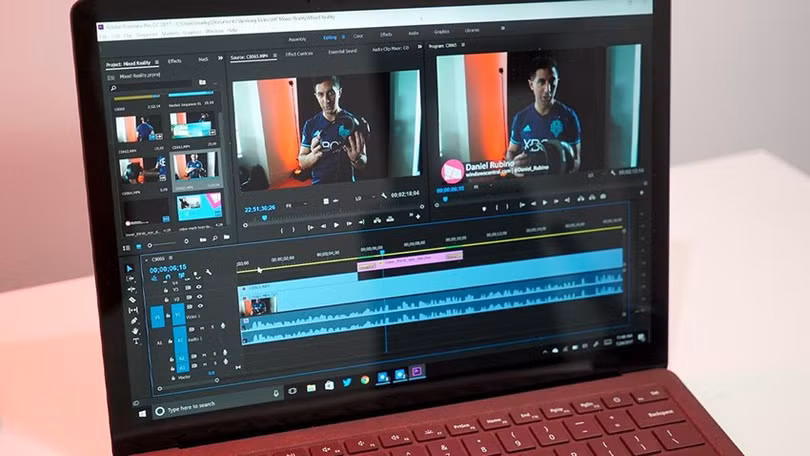Open Chrome from the taskbar
Image resolution: width=810 pixels, height=456 pixels.
[x=365, y=380]
